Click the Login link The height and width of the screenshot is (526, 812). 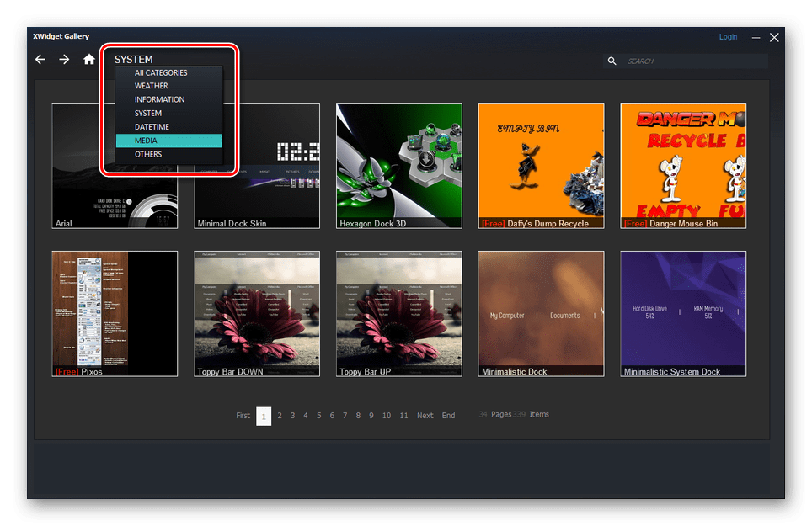point(728,37)
